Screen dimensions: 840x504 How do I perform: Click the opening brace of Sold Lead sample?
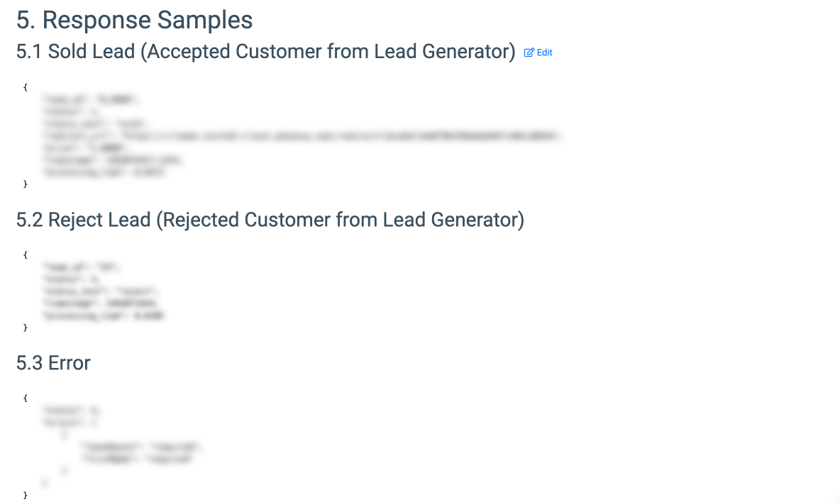pos(26,87)
